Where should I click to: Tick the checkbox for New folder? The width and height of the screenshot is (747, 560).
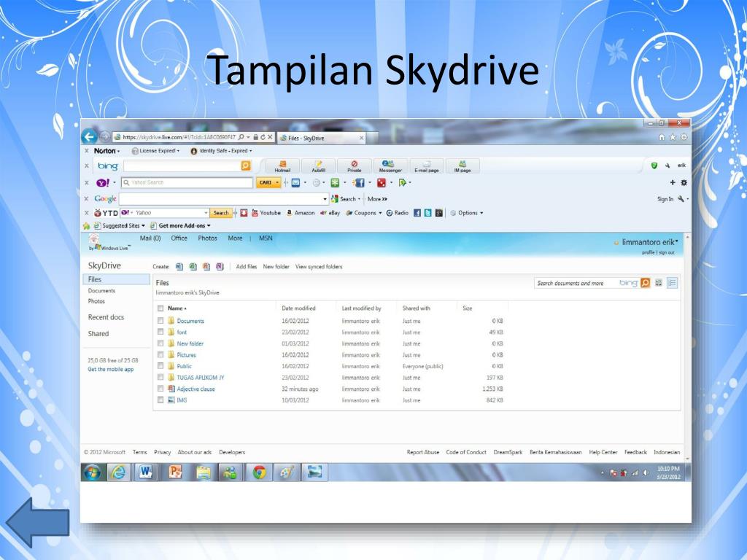160,343
